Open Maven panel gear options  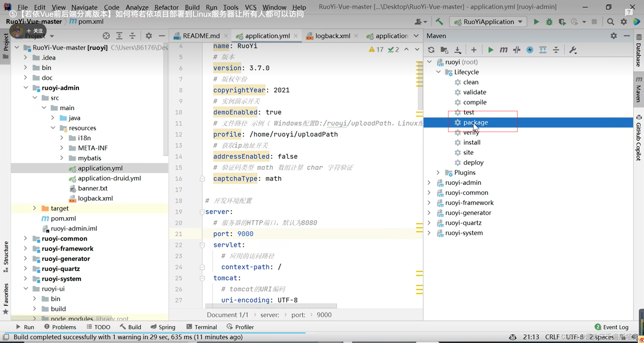coord(613,36)
